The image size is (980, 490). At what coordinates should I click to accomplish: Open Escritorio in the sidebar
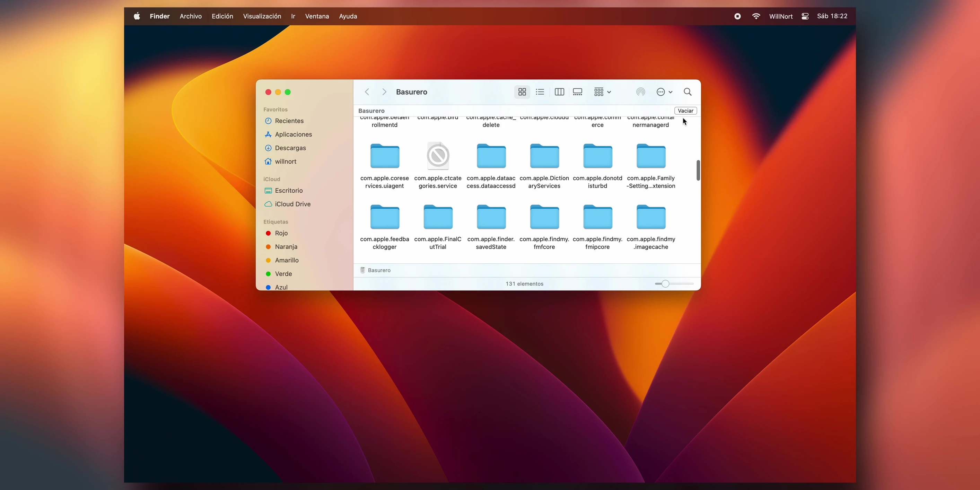[289, 191]
